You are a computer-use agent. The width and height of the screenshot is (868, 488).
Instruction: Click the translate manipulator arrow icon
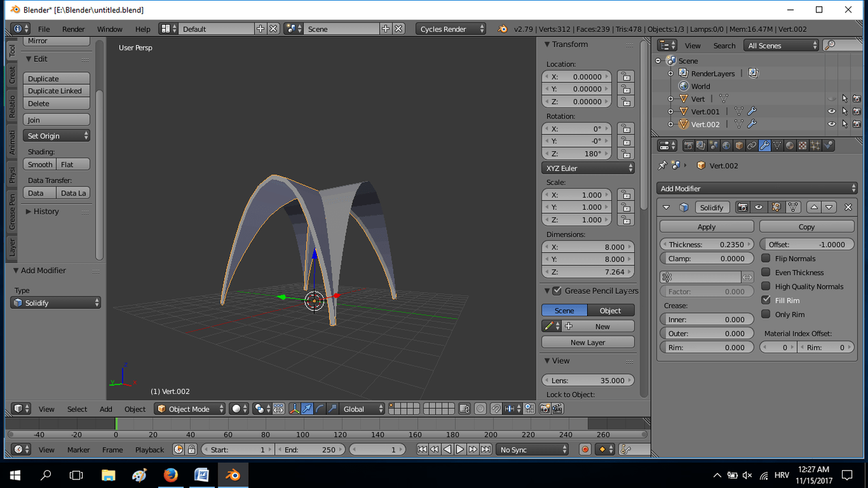[307, 409]
